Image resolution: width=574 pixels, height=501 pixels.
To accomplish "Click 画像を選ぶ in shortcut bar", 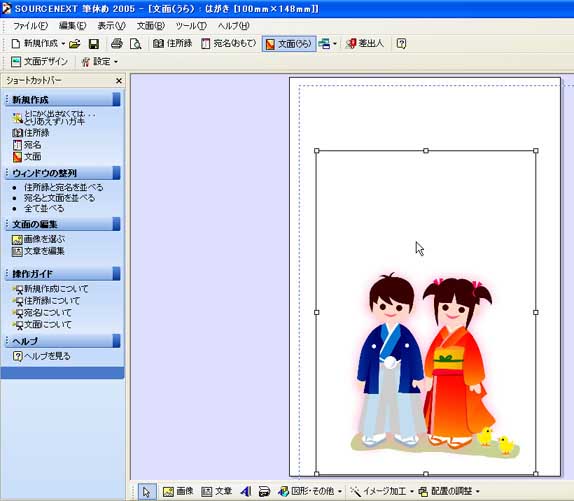I will click(44, 239).
